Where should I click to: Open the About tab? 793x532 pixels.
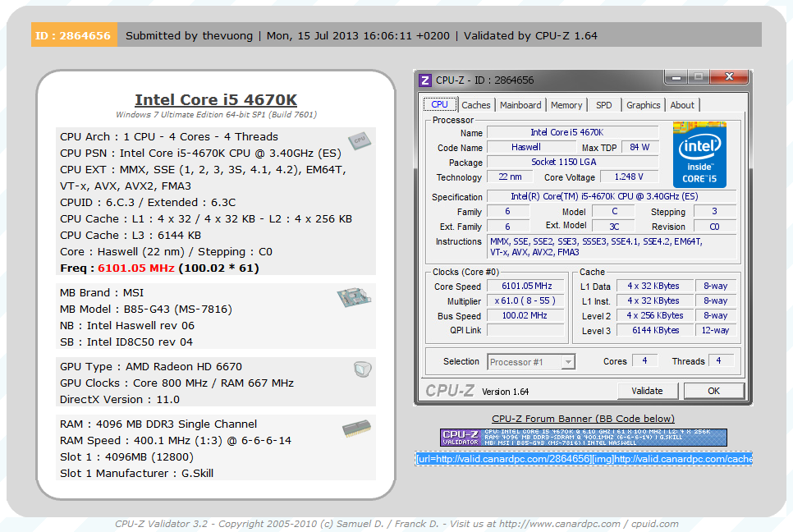pos(682,105)
